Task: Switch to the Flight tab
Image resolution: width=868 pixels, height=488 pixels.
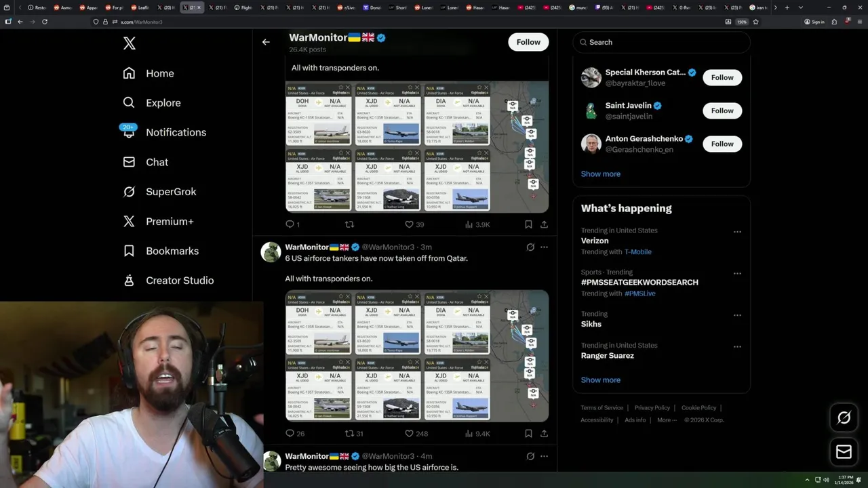Action: [243, 7]
